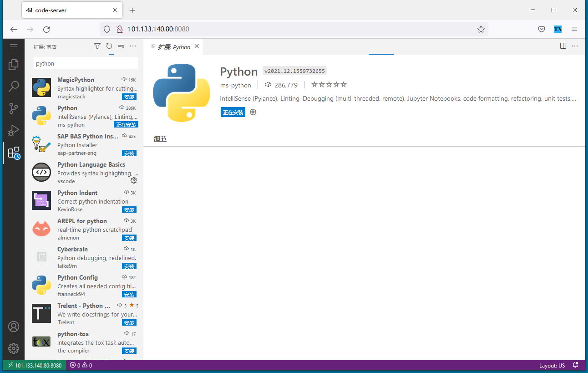
Task: Reload the browser page
Action: 46,29
